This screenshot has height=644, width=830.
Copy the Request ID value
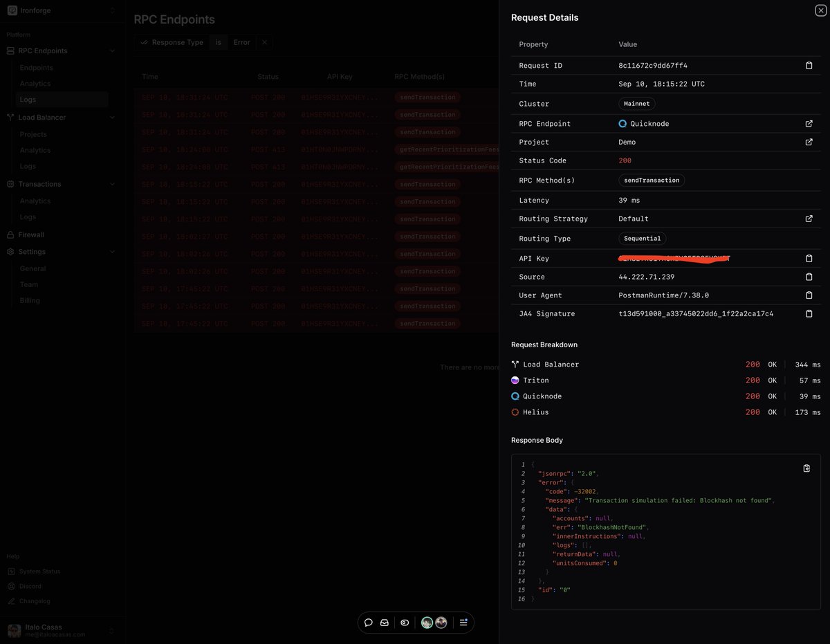[x=809, y=66]
